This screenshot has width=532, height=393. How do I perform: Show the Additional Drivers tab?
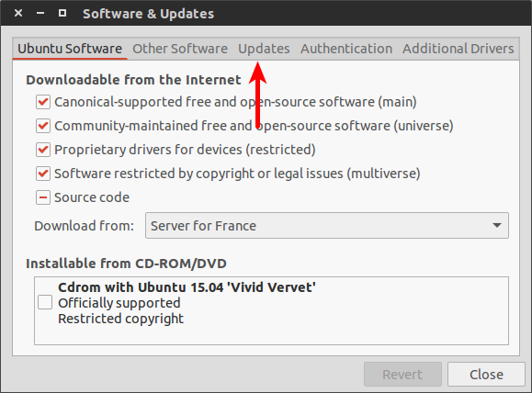(458, 49)
